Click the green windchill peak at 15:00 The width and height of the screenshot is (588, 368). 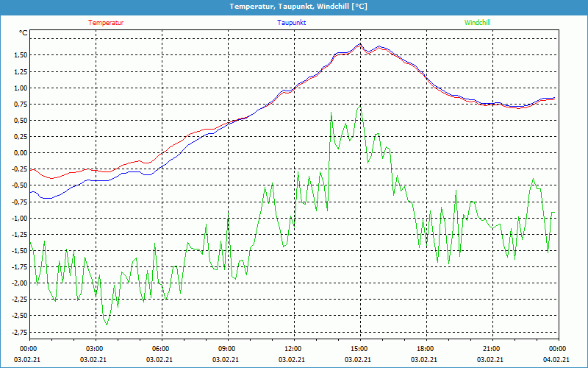(360, 105)
